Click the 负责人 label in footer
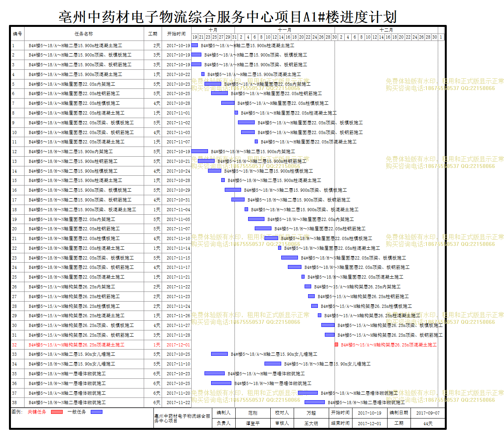This screenshot has height=438, width=504. (224, 423)
